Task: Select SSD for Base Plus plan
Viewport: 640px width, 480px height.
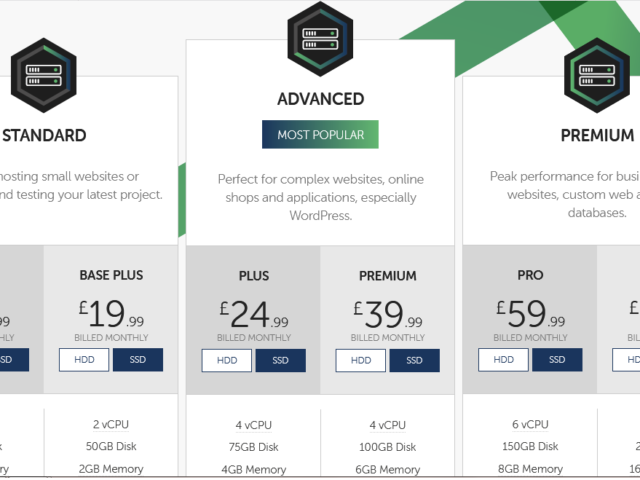Action: coord(138,360)
